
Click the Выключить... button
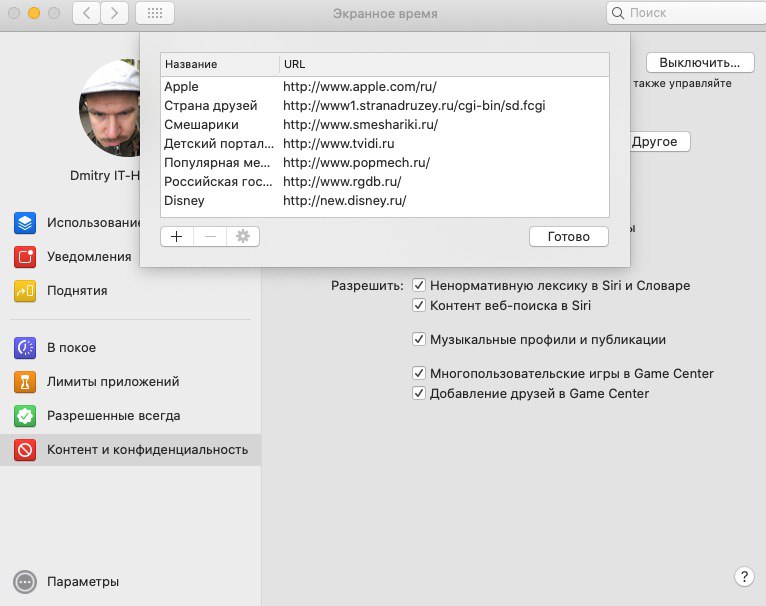click(700, 63)
